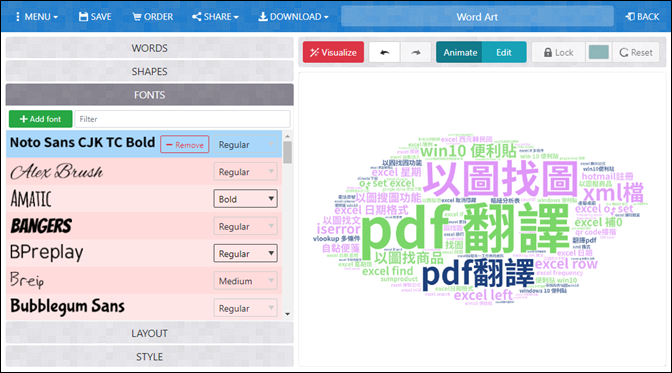
Task: Select the Alex Brush font
Action: pyautogui.click(x=57, y=171)
